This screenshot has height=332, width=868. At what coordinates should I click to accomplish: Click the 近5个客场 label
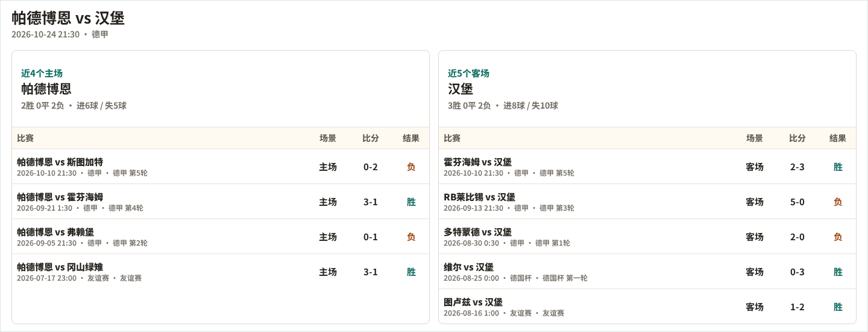point(468,73)
